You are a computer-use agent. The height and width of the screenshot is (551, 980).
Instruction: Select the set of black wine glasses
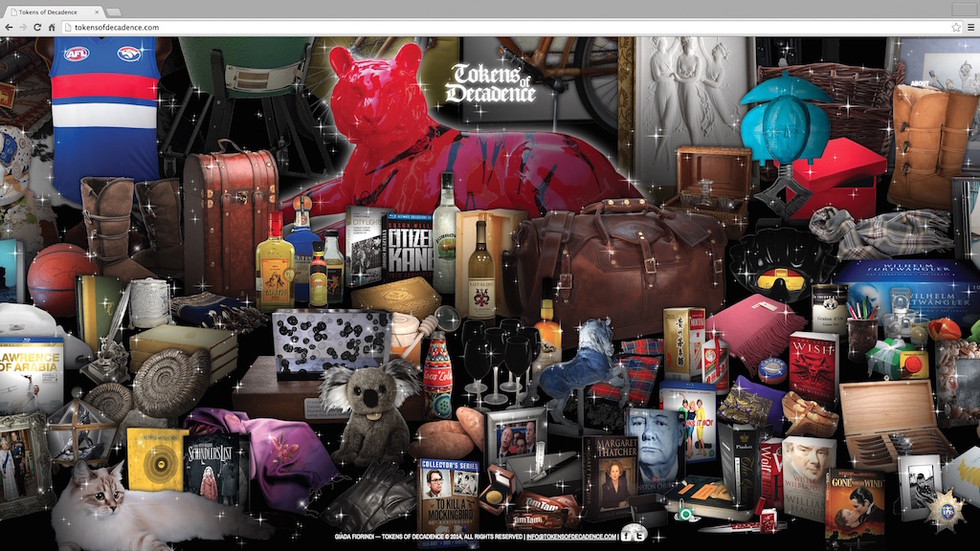point(501,363)
